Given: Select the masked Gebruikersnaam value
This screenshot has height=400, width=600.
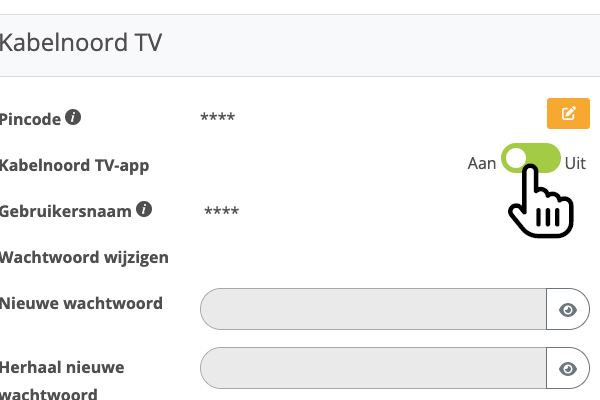Looking at the screenshot, I should [x=222, y=211].
